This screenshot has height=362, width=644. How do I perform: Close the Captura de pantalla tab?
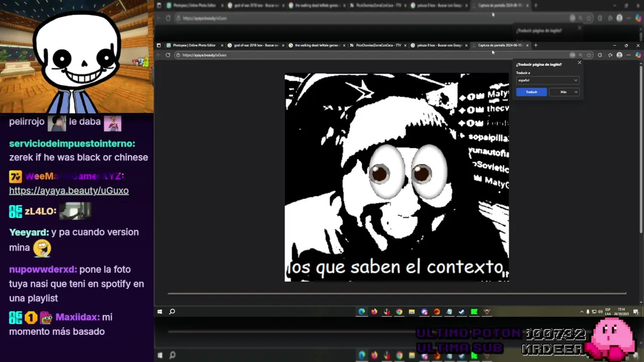pyautogui.click(x=527, y=45)
